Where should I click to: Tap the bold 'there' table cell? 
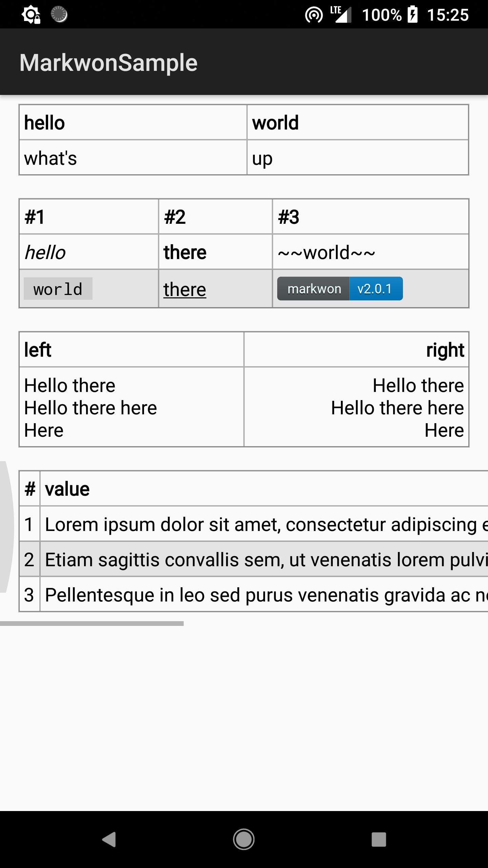pyautogui.click(x=216, y=252)
